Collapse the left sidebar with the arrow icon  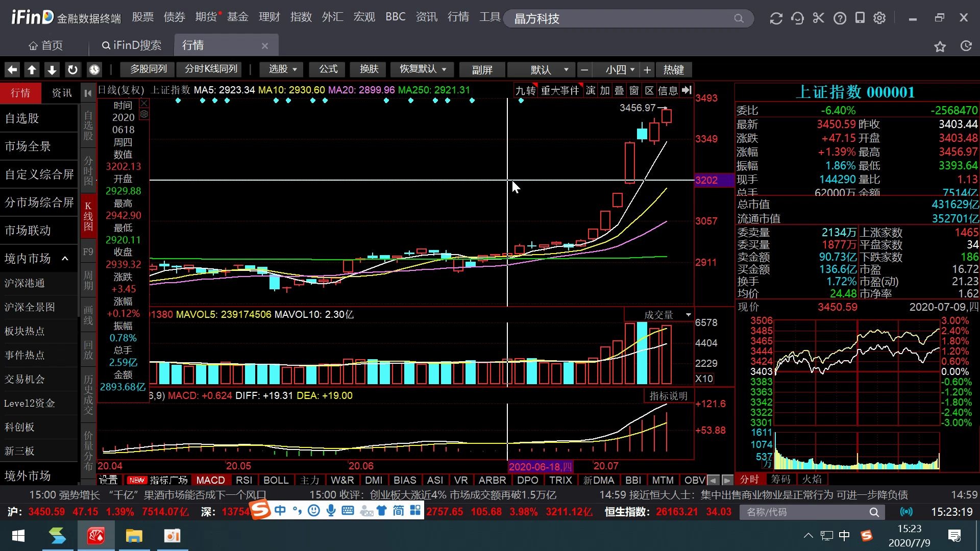[88, 93]
